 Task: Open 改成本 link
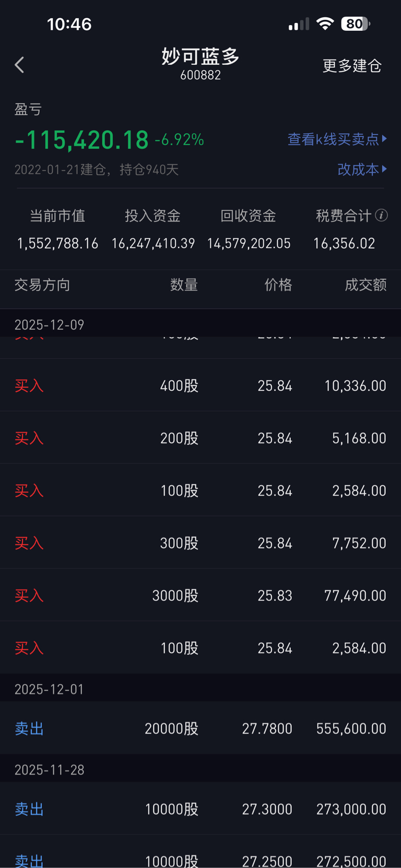358,169
